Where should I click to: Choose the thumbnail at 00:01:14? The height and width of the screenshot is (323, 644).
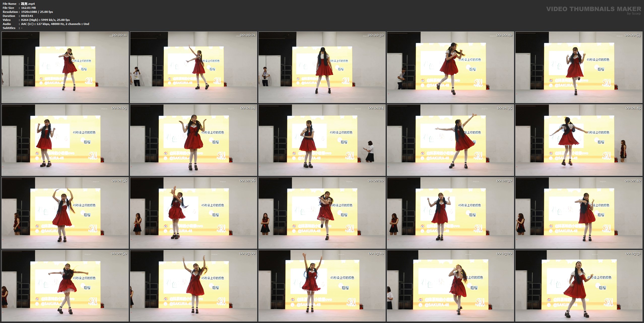point(193,140)
